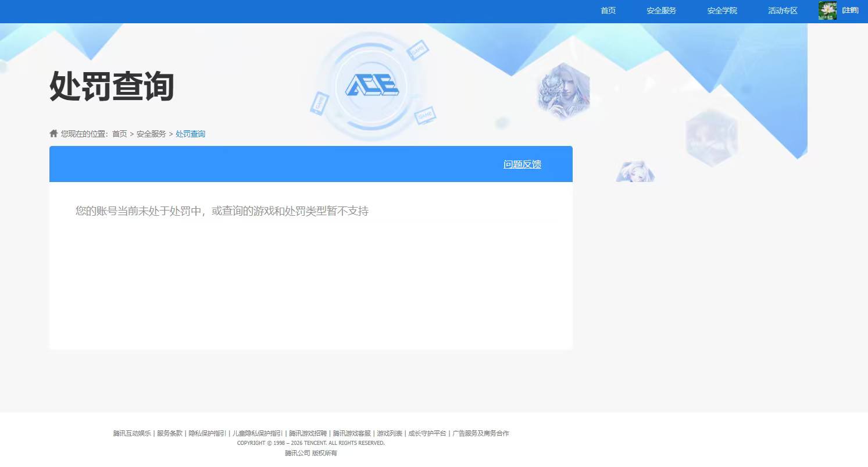The height and width of the screenshot is (467, 868).
Task: Open the 活动专区 section
Action: [782, 10]
